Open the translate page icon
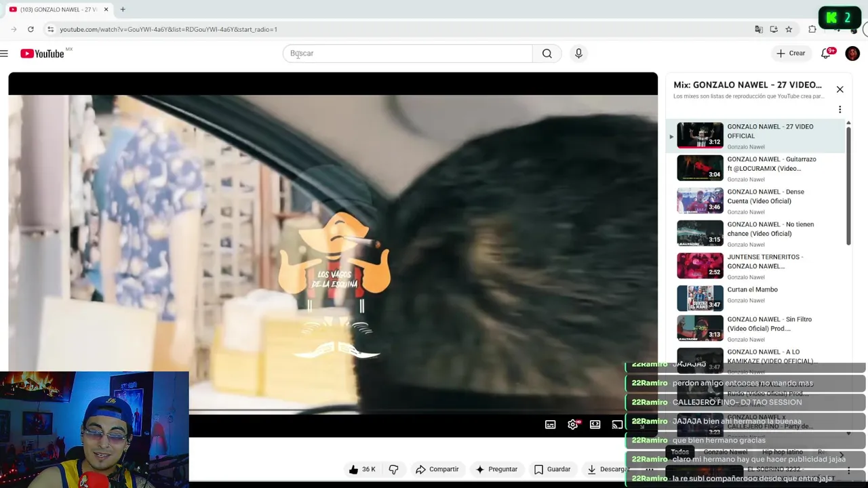This screenshot has width=868, height=488. (x=759, y=29)
